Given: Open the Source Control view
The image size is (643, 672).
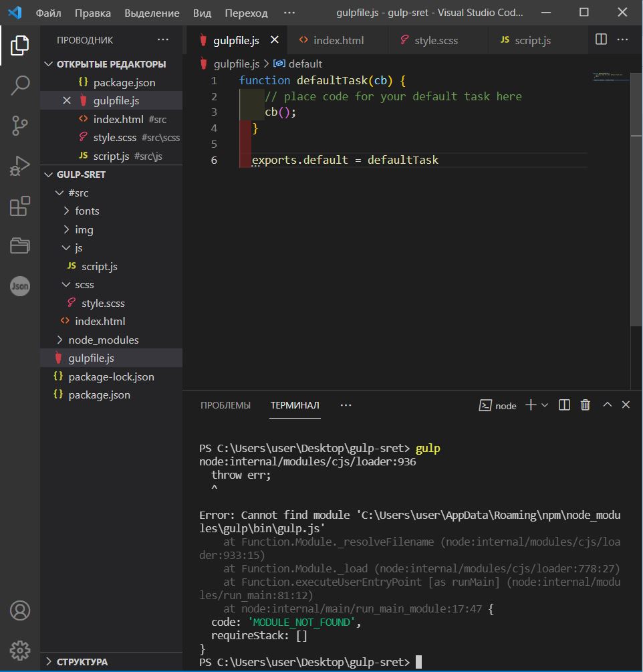Looking at the screenshot, I should pyautogui.click(x=19, y=126).
